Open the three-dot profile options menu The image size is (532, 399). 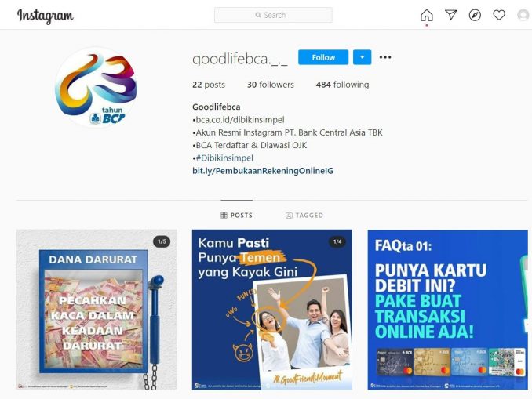[x=385, y=57]
